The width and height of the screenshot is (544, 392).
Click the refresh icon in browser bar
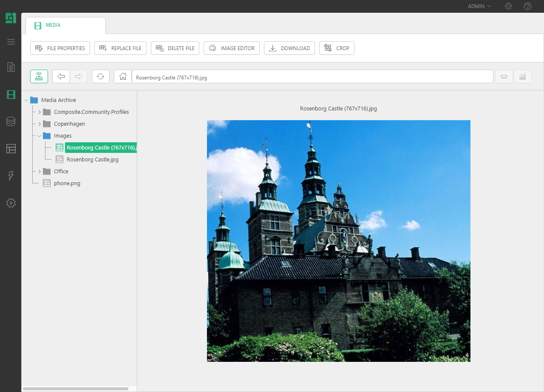pos(101,76)
